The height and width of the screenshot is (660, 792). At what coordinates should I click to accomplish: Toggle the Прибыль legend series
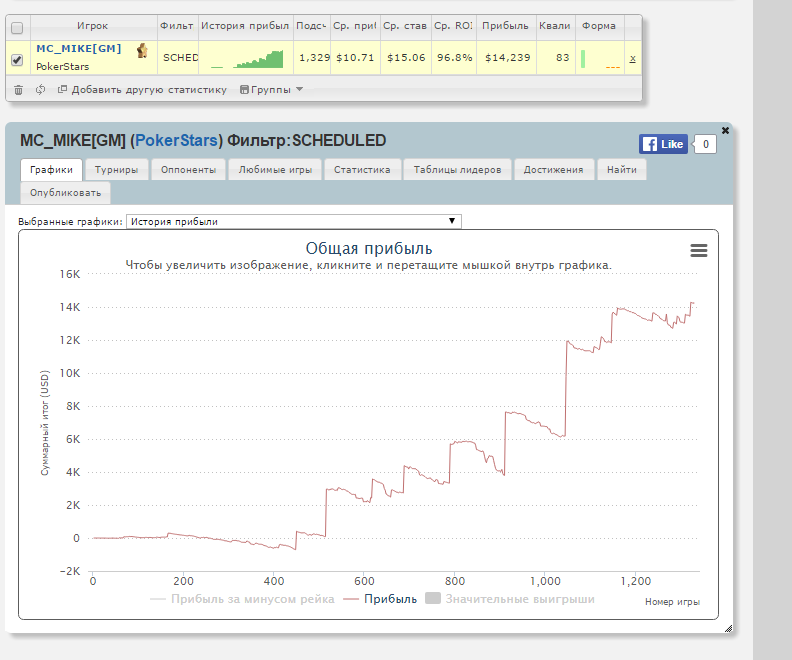click(x=380, y=599)
